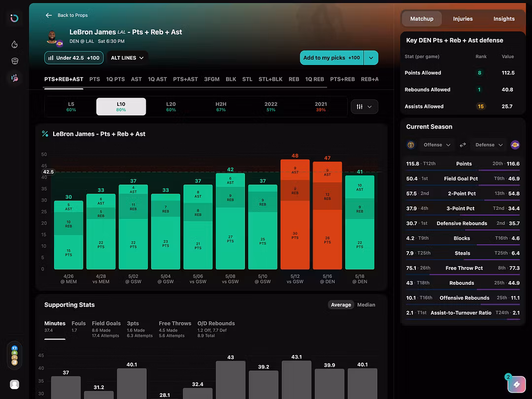Click the 5/12 vs GSW bar
The height and width of the screenshot is (399, 532).
point(295,214)
